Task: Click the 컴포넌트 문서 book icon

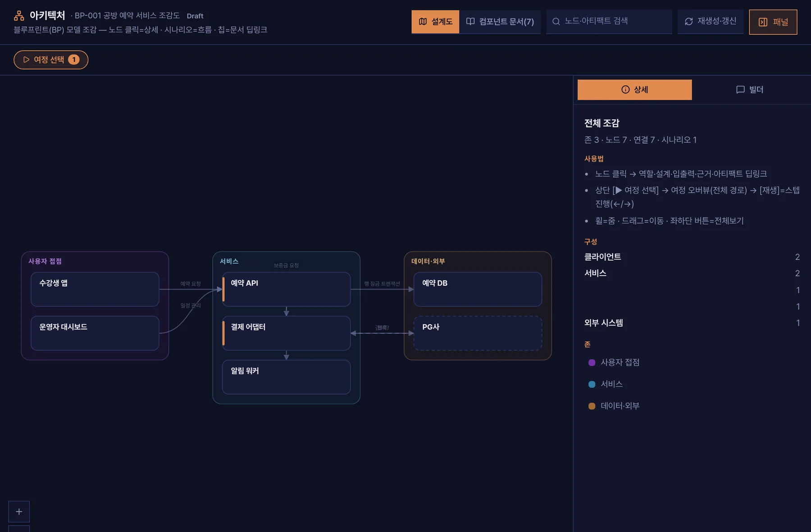Action: click(x=470, y=22)
